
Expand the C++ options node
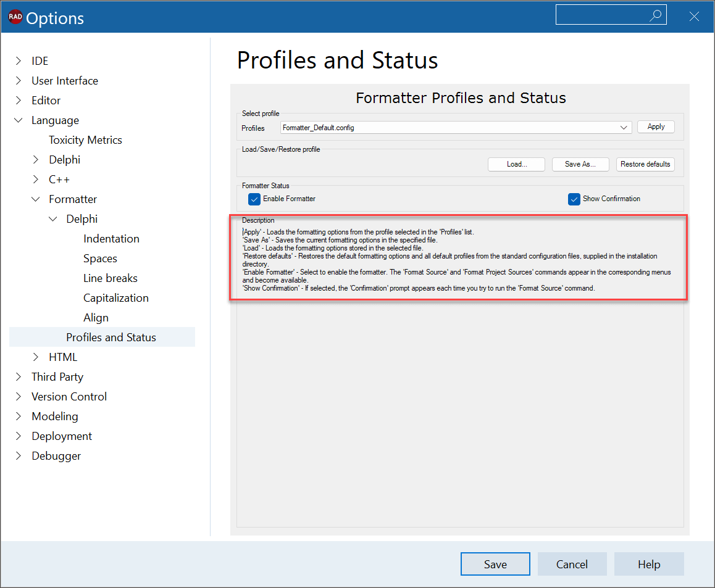point(36,180)
